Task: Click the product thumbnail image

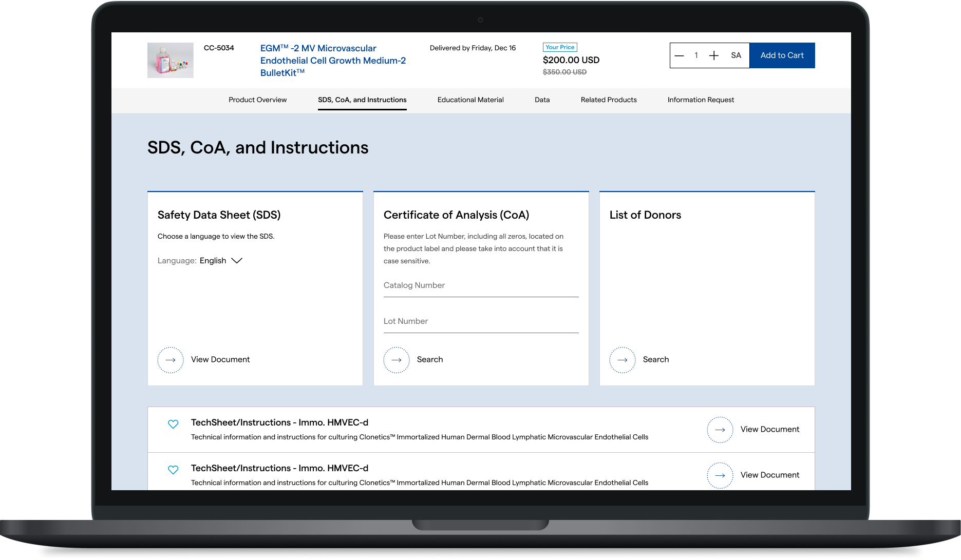Action: [x=171, y=61]
